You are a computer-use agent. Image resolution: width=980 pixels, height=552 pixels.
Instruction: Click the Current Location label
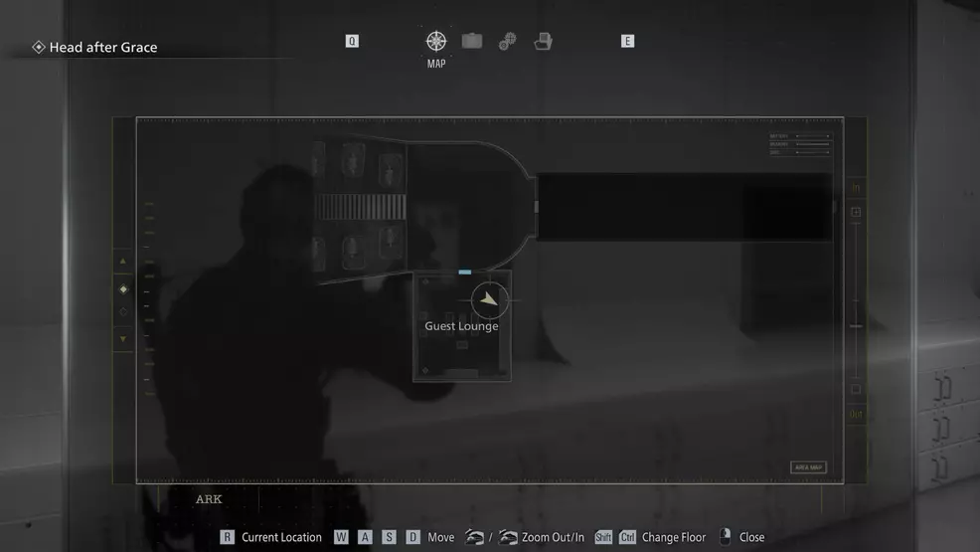tap(281, 537)
